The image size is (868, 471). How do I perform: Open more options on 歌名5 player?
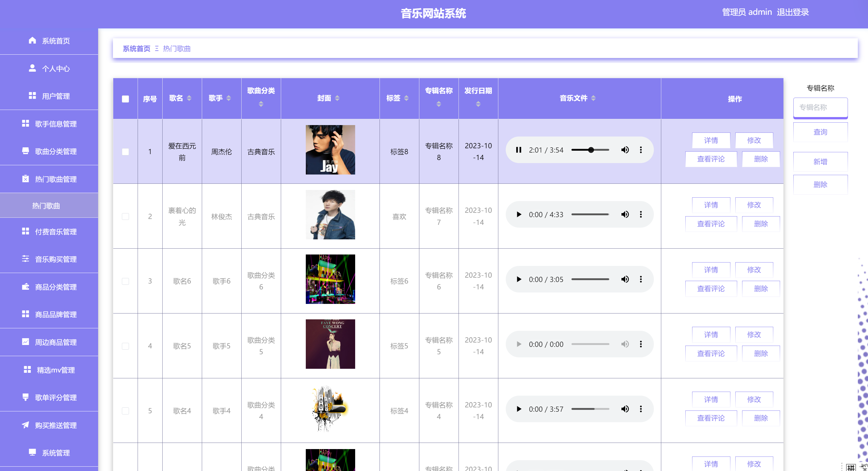click(641, 344)
